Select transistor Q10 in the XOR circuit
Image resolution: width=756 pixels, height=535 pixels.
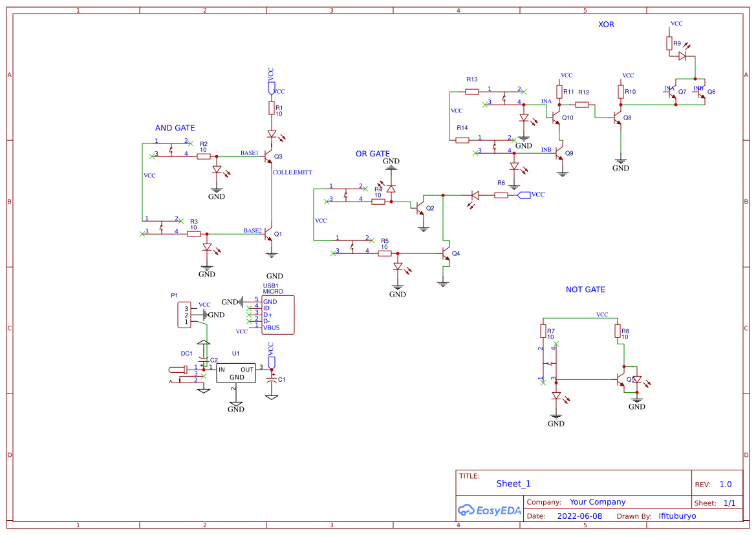556,118
